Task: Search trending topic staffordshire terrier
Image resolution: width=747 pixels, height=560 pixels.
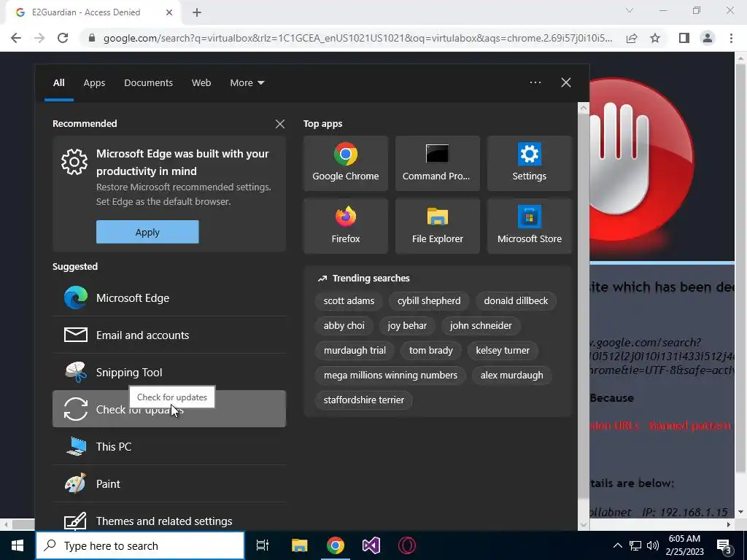Action: 363,400
